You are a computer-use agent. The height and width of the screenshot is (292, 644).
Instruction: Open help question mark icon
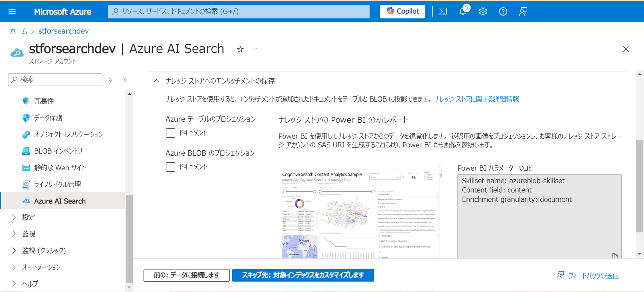point(503,12)
